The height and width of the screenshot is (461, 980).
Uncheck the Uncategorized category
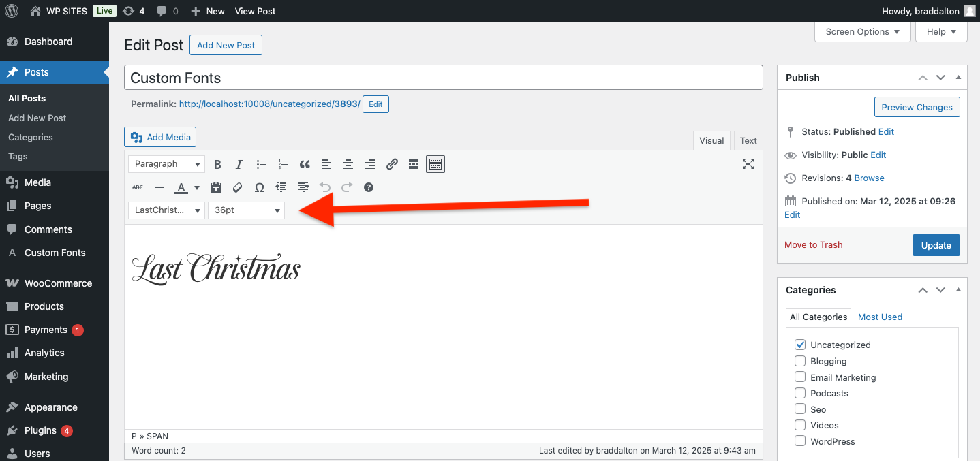pyautogui.click(x=799, y=345)
